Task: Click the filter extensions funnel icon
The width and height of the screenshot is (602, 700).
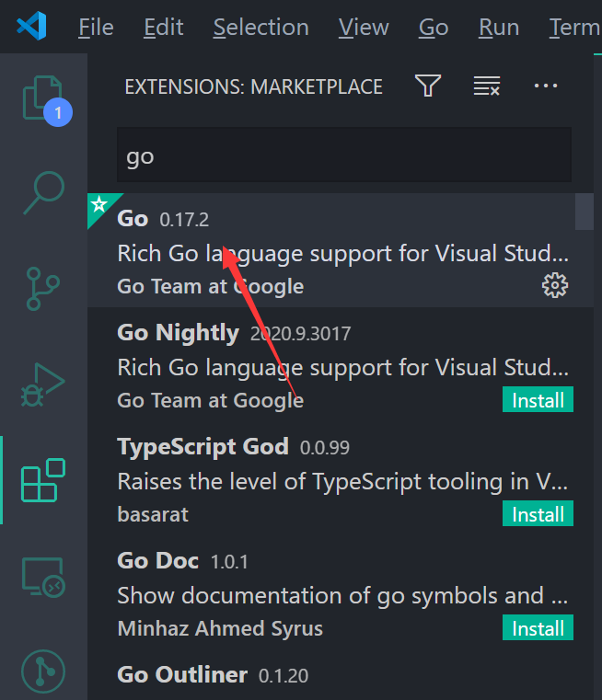Action: pyautogui.click(x=428, y=86)
